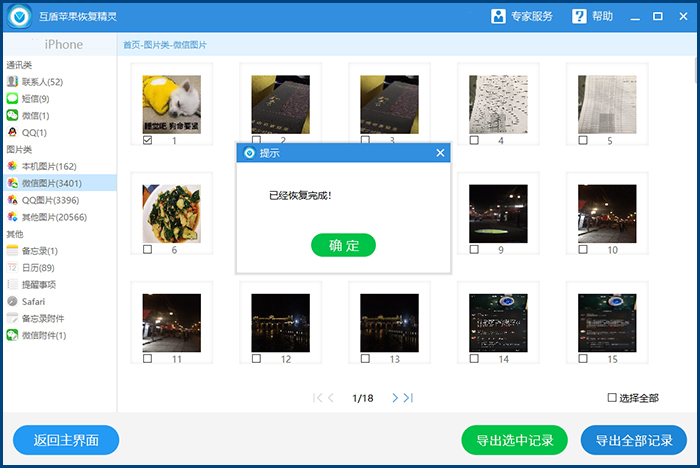
Task: Open the dark screenshot thumbnail image 14
Action: click(498, 322)
